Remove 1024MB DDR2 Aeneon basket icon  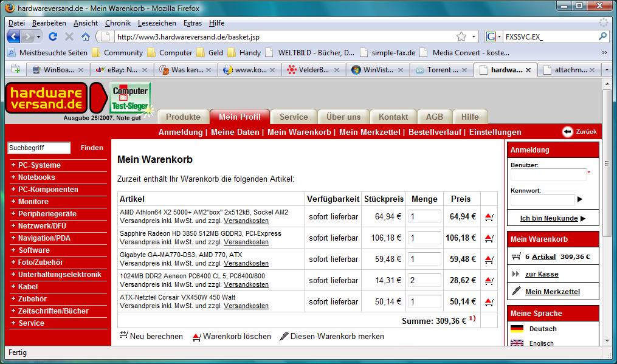point(489,281)
